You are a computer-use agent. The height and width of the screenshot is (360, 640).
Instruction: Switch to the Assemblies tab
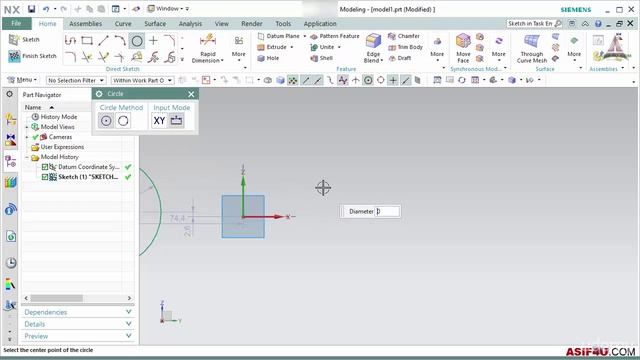(85, 24)
